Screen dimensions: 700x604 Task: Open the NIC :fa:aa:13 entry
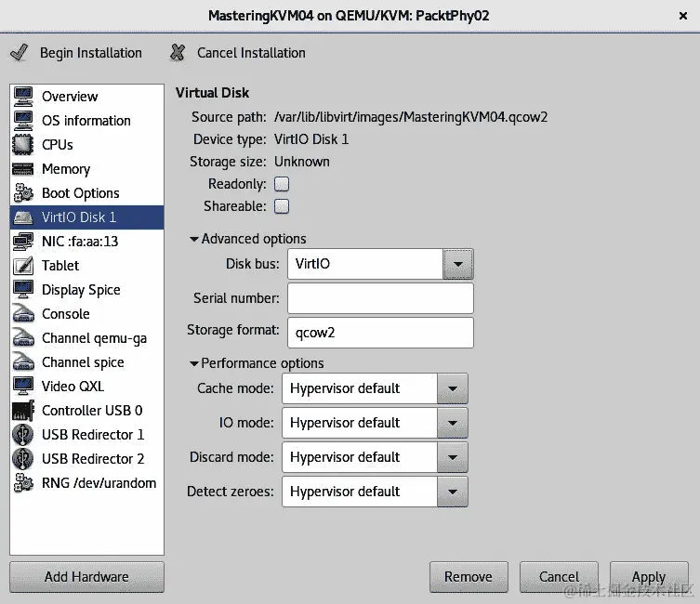click(x=87, y=242)
